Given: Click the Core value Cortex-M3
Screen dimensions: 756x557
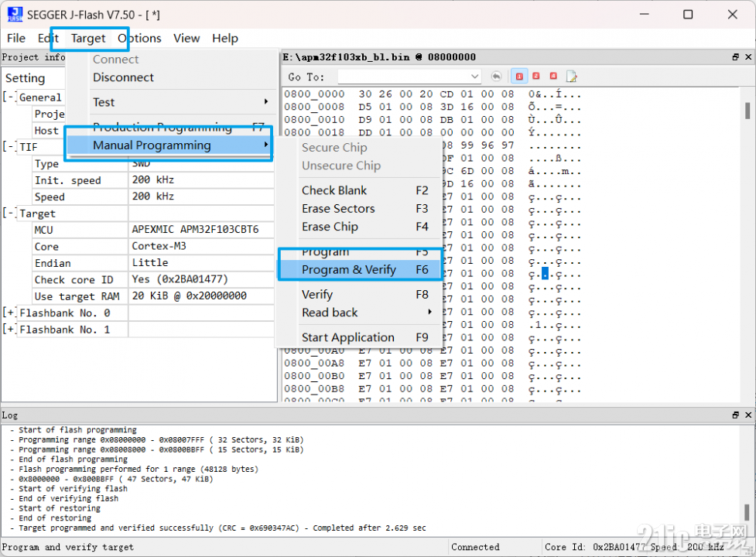Looking at the screenshot, I should pos(159,246).
